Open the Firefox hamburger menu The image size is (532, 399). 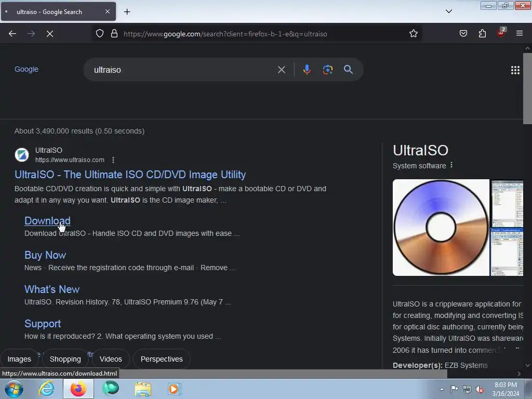pyautogui.click(x=520, y=33)
